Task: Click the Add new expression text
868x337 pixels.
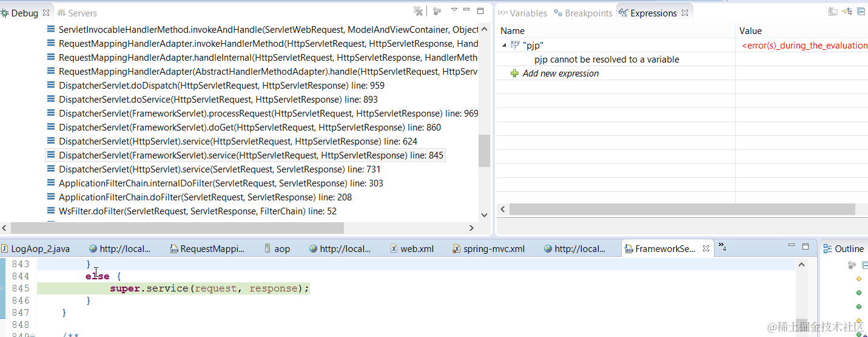Action: (x=560, y=73)
